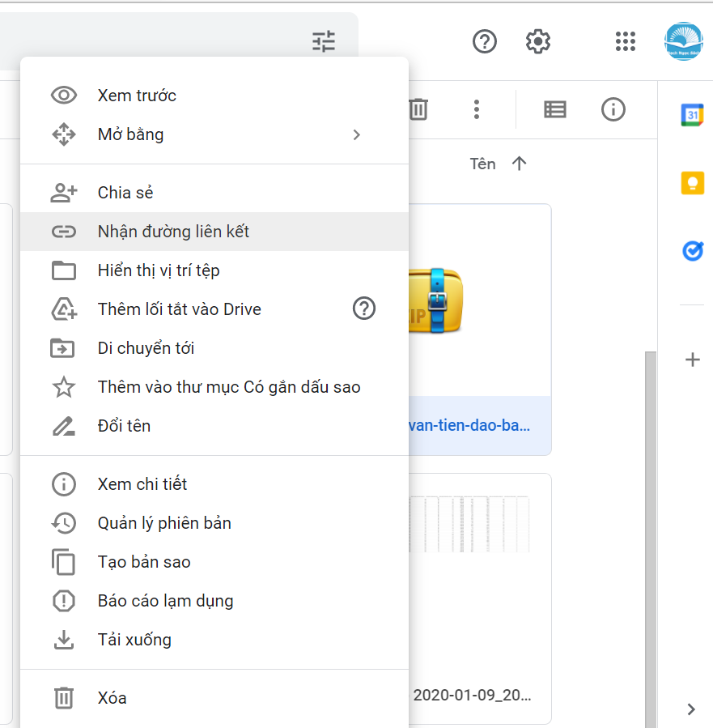Click Tên sort column label

click(482, 164)
